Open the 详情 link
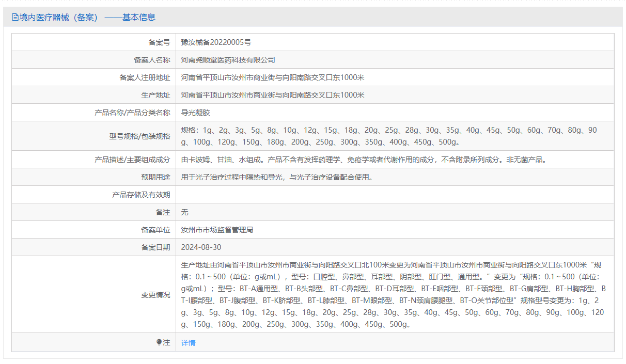The height and width of the screenshot is (364, 626). tap(188, 342)
